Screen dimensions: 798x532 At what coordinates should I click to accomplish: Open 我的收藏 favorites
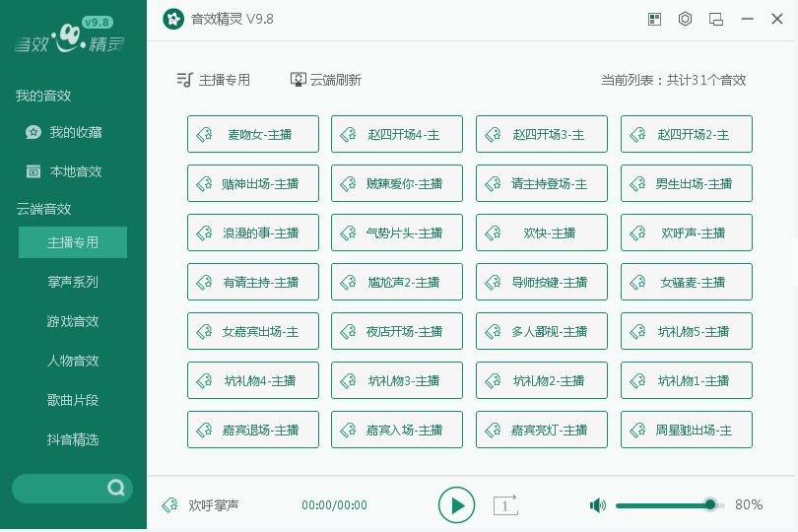(x=64, y=132)
